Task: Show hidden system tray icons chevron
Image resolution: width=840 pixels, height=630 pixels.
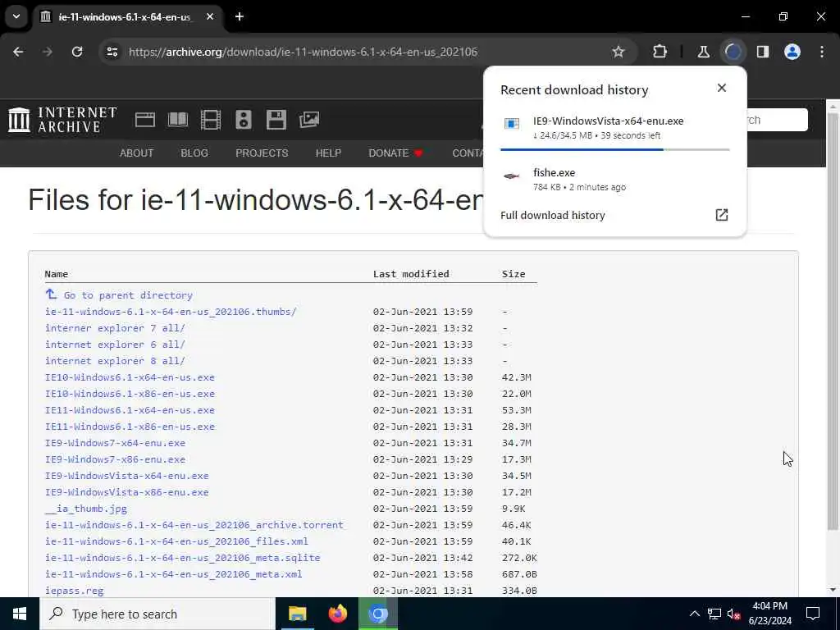Action: pyautogui.click(x=694, y=614)
